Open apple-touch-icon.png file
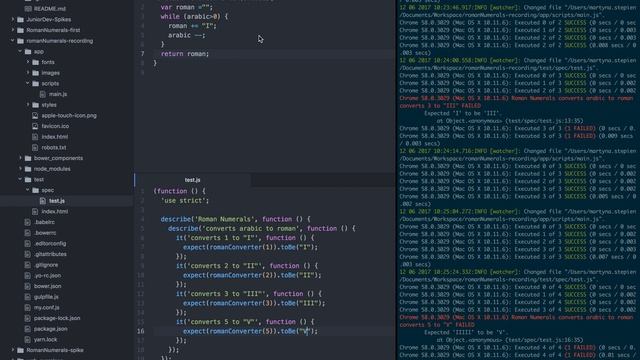 coord(69,116)
